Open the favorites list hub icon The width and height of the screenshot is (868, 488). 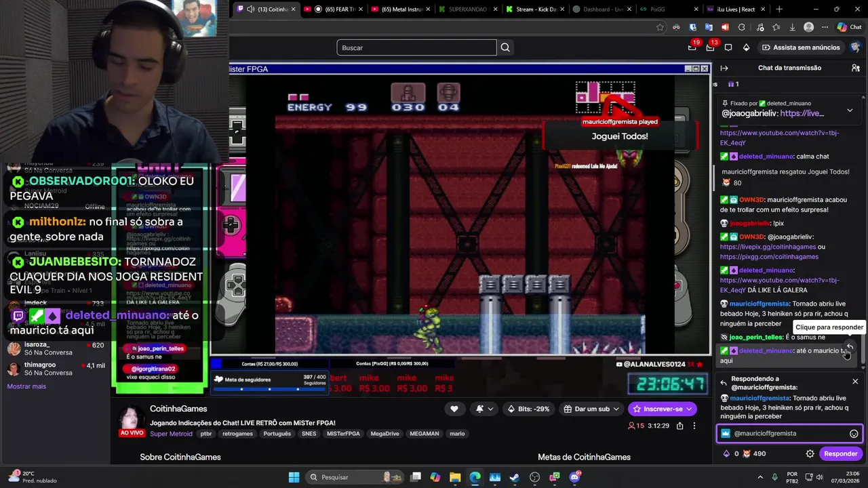tap(775, 27)
